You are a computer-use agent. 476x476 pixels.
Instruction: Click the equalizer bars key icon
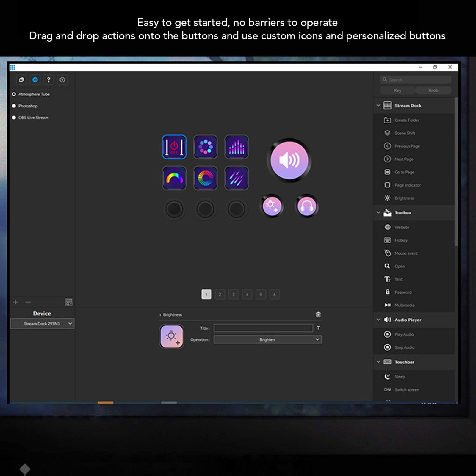click(x=237, y=147)
